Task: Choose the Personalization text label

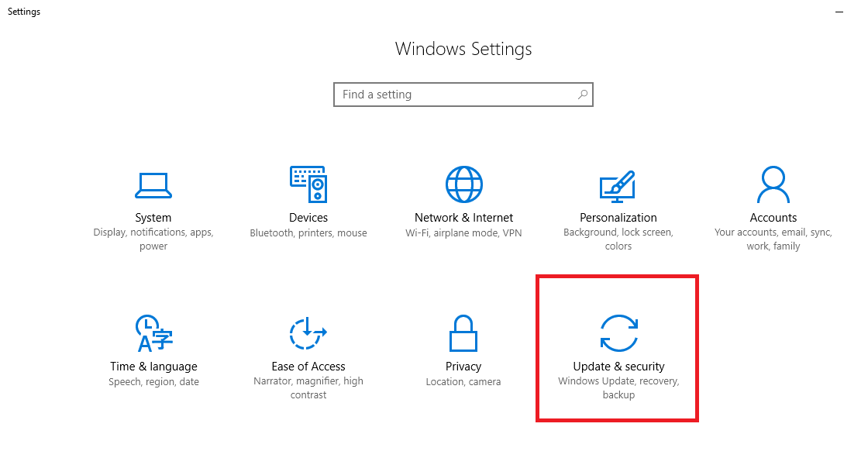Action: click(x=618, y=218)
